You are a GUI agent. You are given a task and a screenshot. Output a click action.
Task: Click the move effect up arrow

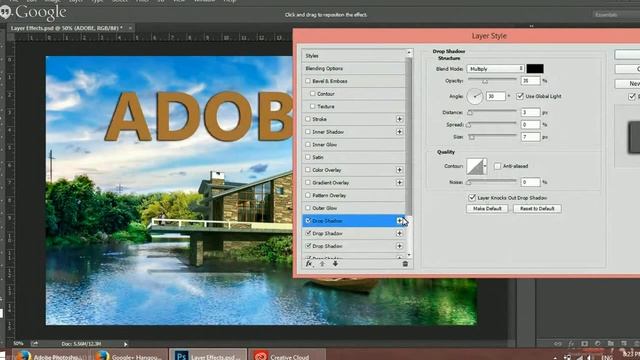click(x=322, y=264)
